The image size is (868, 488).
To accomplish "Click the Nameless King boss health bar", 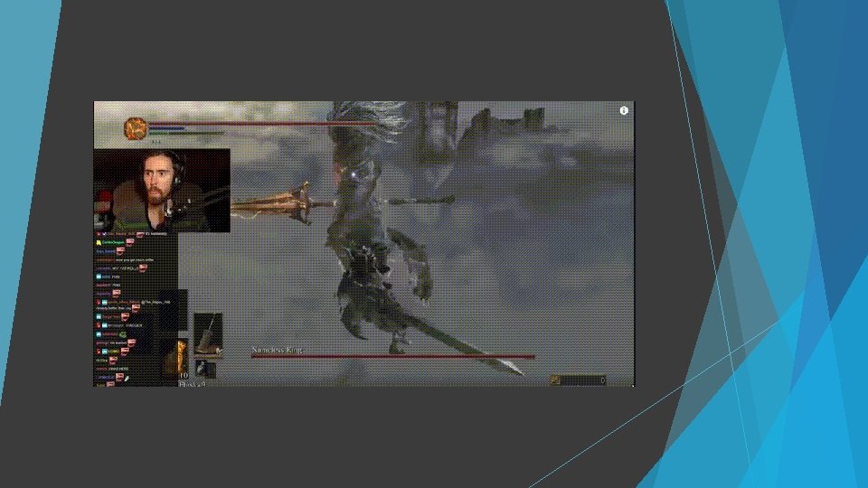I will 393,357.
